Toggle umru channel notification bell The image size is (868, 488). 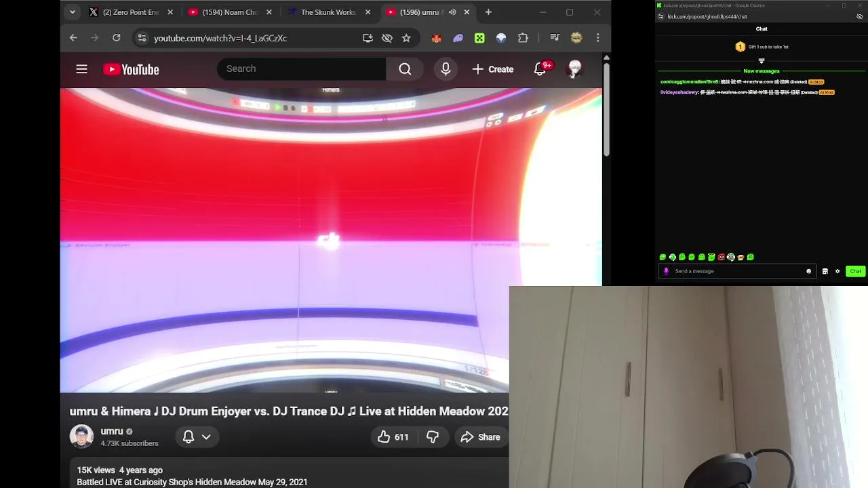pos(189,437)
